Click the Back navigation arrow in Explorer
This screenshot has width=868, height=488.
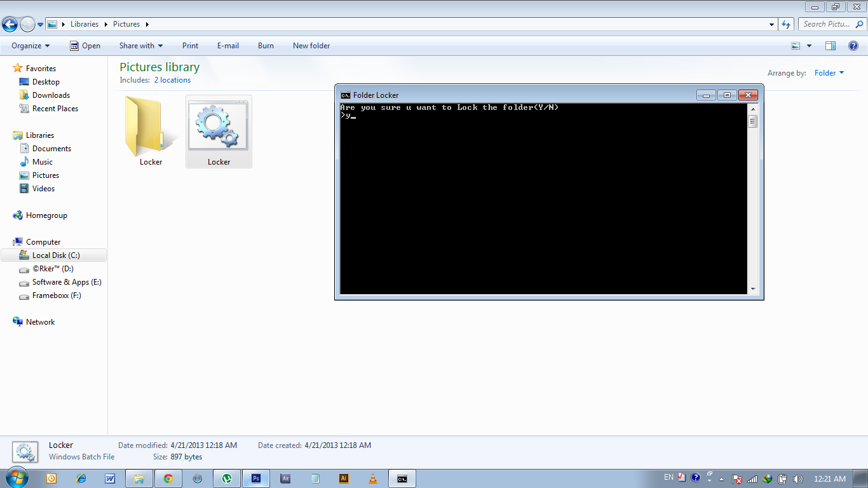(10, 25)
